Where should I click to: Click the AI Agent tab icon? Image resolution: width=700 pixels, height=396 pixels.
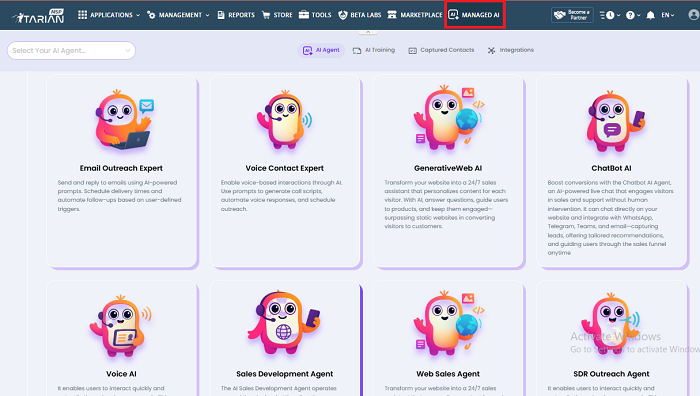(x=308, y=50)
